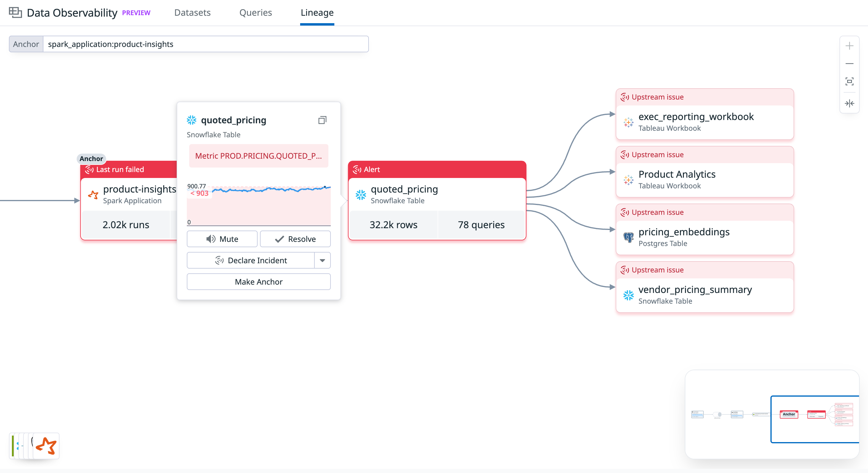The width and height of the screenshot is (868, 473).
Task: Click the fit-to-screen icon
Action: pos(849,81)
